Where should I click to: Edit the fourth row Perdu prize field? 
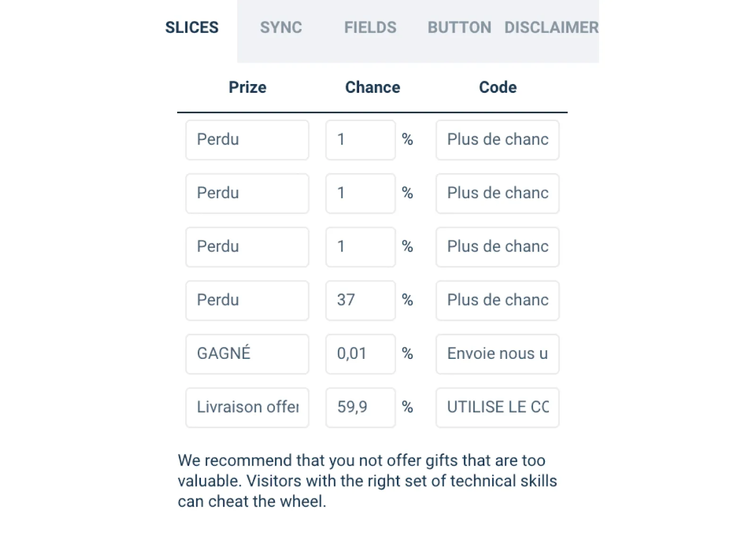pos(247,300)
